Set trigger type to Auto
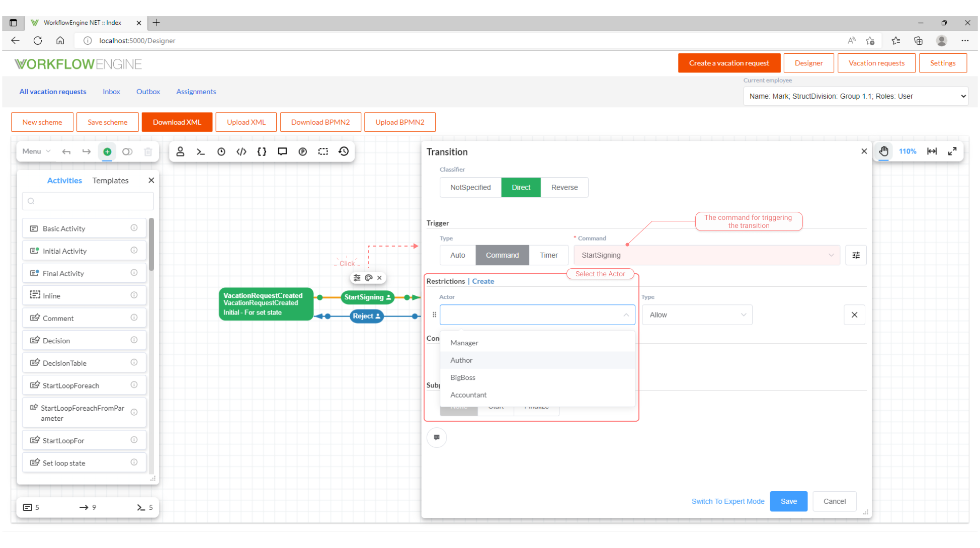 tap(458, 255)
